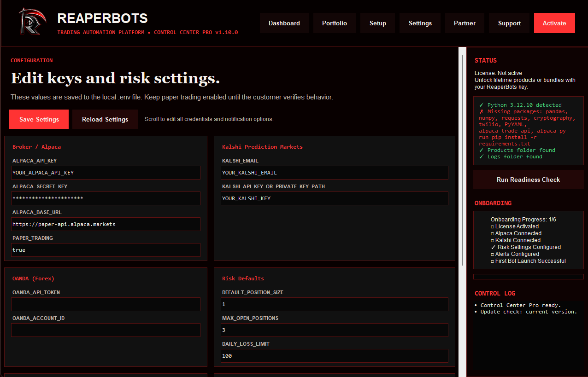The height and width of the screenshot is (377, 588).
Task: Click the ReaperBots reaper logo icon
Action: pyautogui.click(x=32, y=22)
